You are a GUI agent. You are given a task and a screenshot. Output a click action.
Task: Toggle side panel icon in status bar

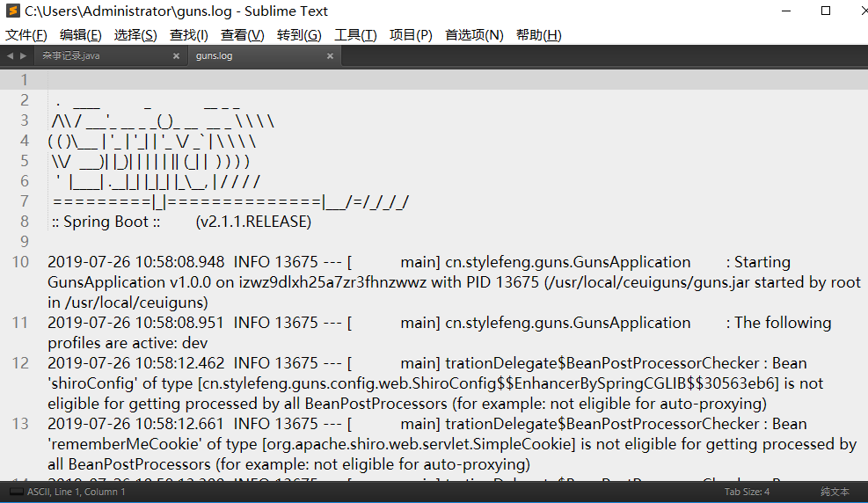click(16, 492)
